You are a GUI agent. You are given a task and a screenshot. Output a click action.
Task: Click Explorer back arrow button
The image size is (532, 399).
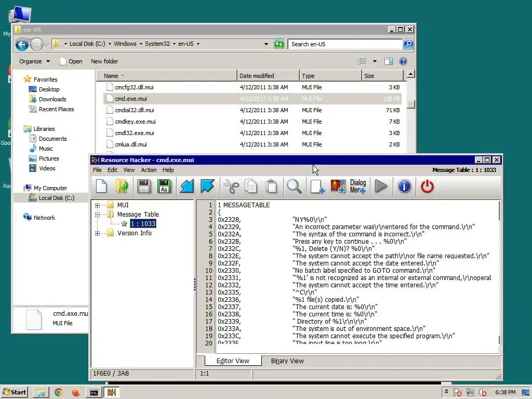click(x=22, y=44)
